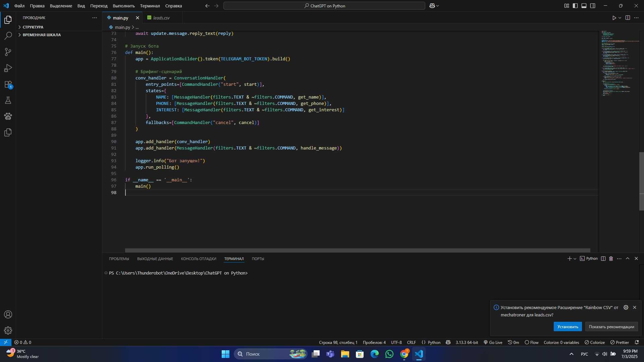Switch to the ВЫХОДНЫЕ ДАННЫЕ panel tab
The height and width of the screenshot is (362, 644).
pyautogui.click(x=155, y=259)
